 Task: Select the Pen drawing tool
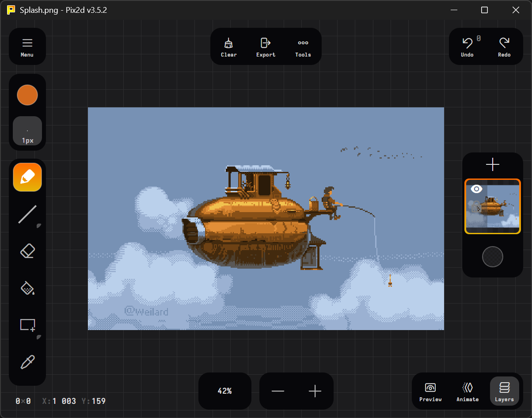point(27,177)
